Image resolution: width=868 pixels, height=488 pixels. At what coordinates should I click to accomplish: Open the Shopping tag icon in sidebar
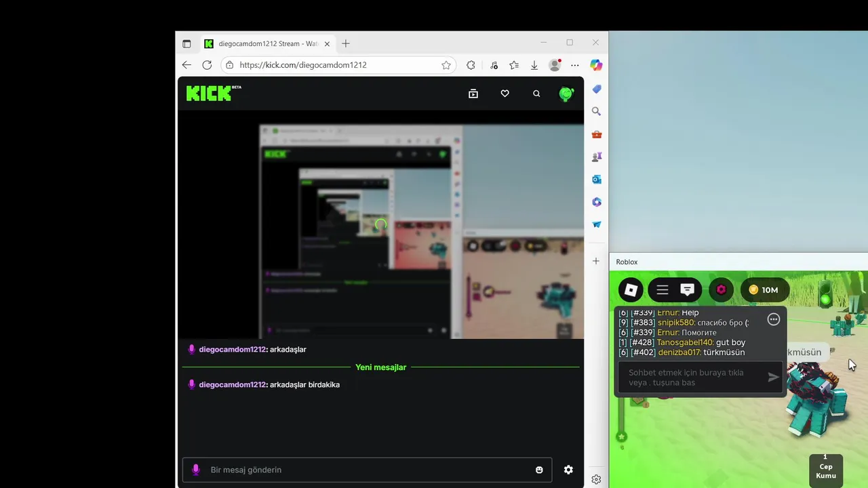pos(597,89)
